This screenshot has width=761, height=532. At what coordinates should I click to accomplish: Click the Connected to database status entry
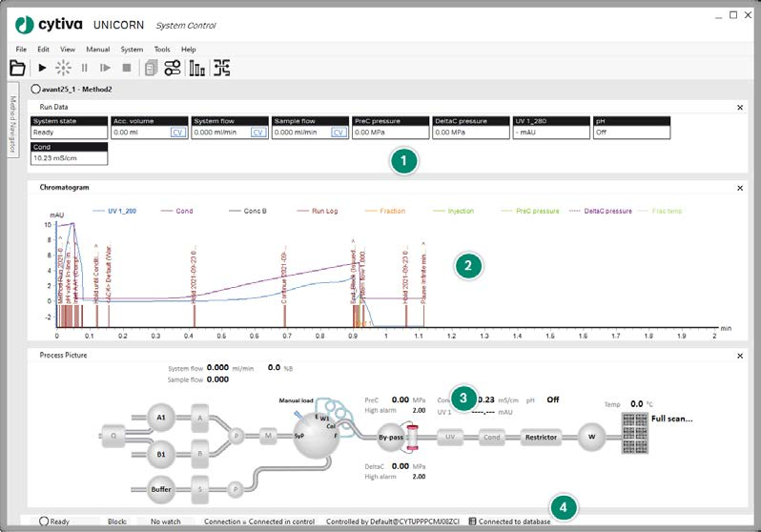[x=509, y=522]
